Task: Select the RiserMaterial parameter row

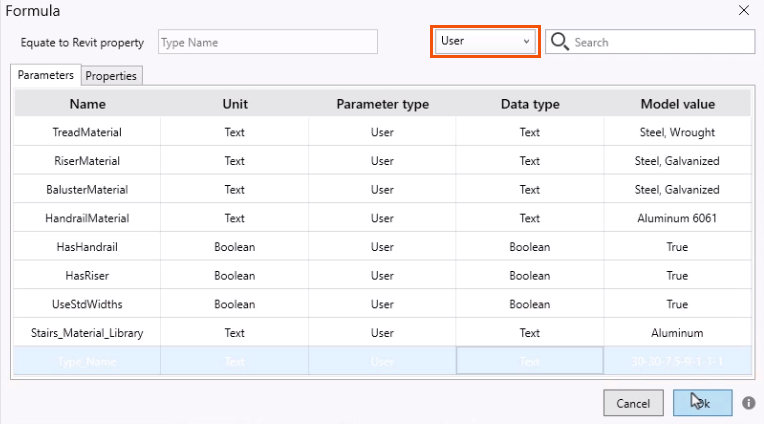Action: tap(88, 161)
